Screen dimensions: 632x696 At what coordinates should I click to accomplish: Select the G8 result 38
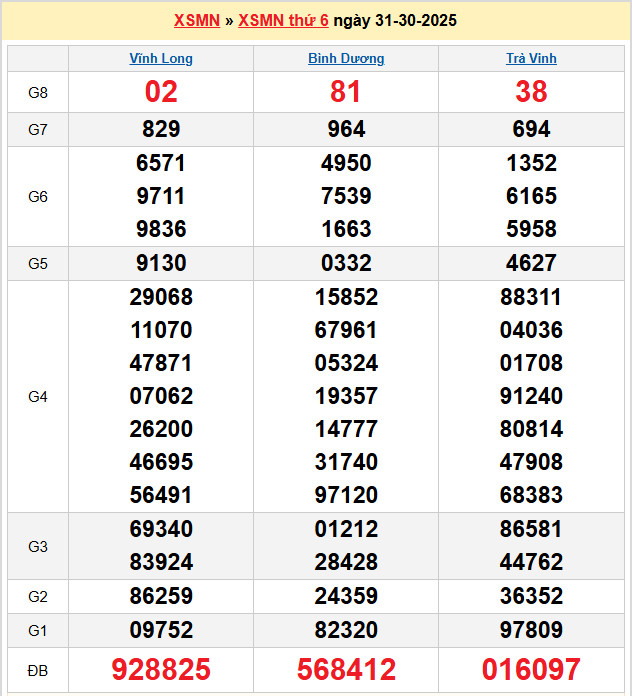(x=531, y=92)
